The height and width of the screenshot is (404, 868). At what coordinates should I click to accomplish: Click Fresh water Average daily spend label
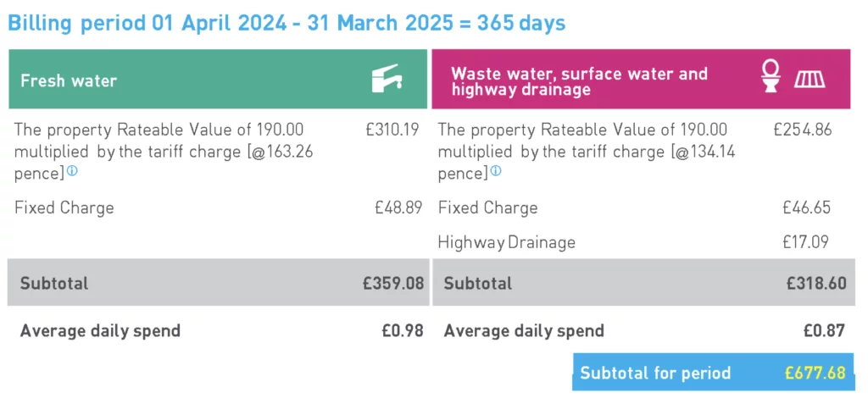point(100,331)
